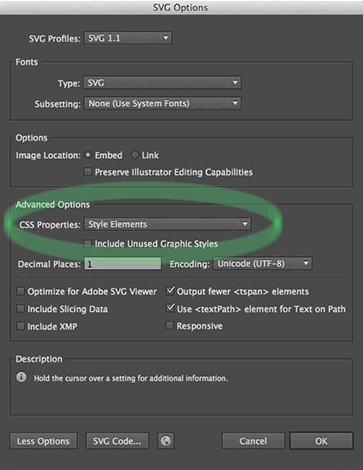Confirm with the OK button
The image size is (363, 470).
point(321,441)
